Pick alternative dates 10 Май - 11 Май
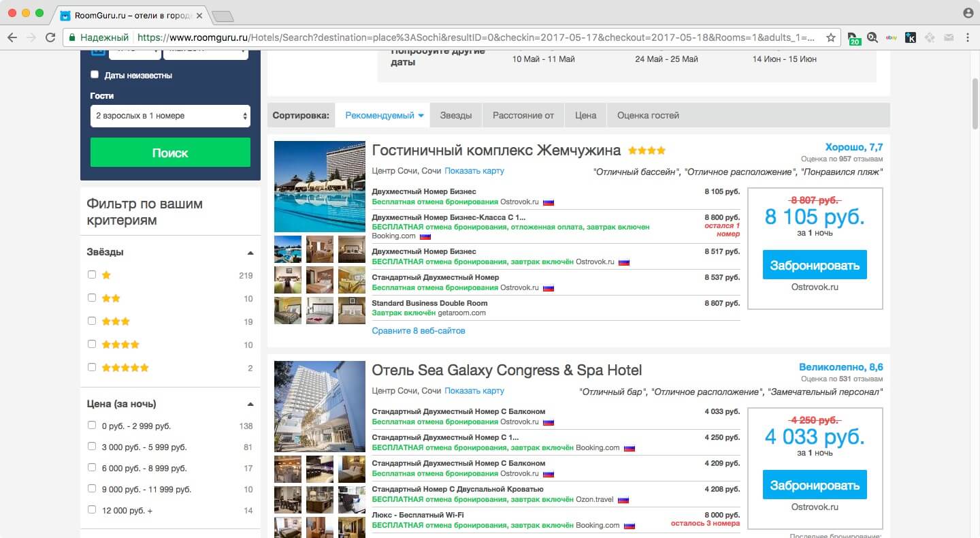Viewport: 980px width, 538px height. click(543, 59)
